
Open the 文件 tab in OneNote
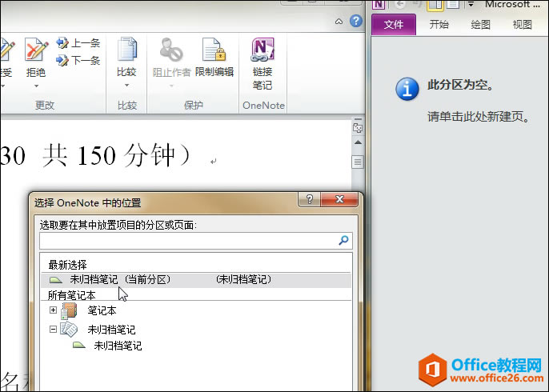[x=394, y=25]
